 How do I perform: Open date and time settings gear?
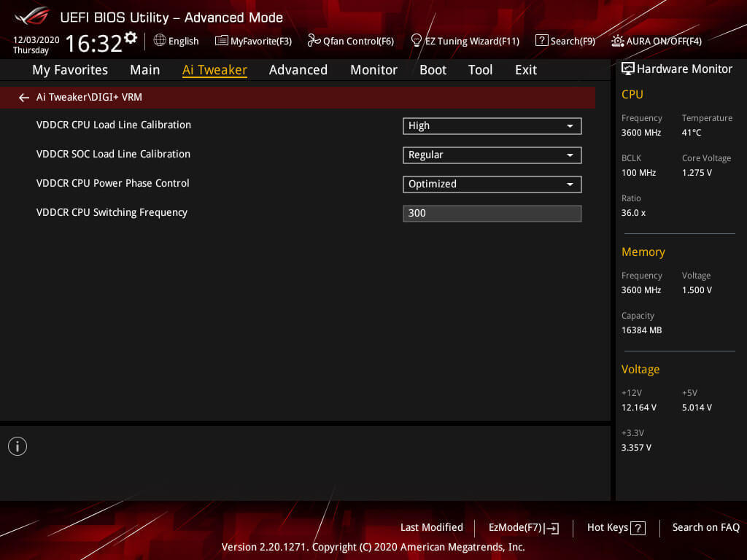coord(131,38)
